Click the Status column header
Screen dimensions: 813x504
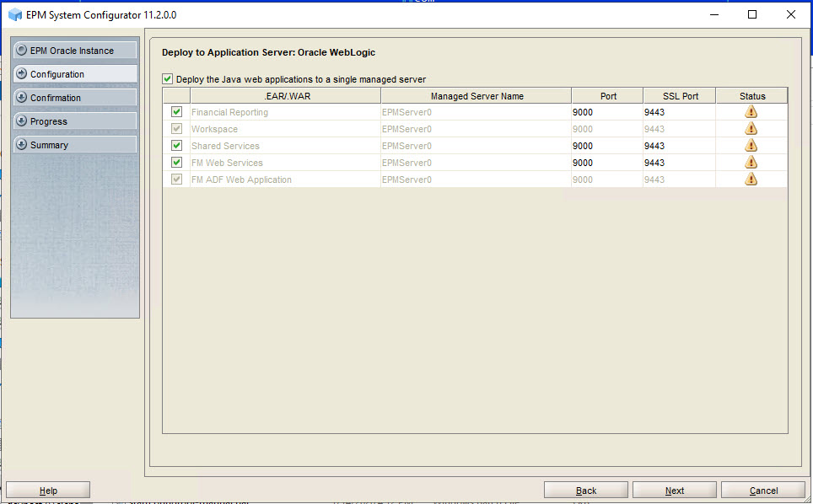tap(751, 96)
